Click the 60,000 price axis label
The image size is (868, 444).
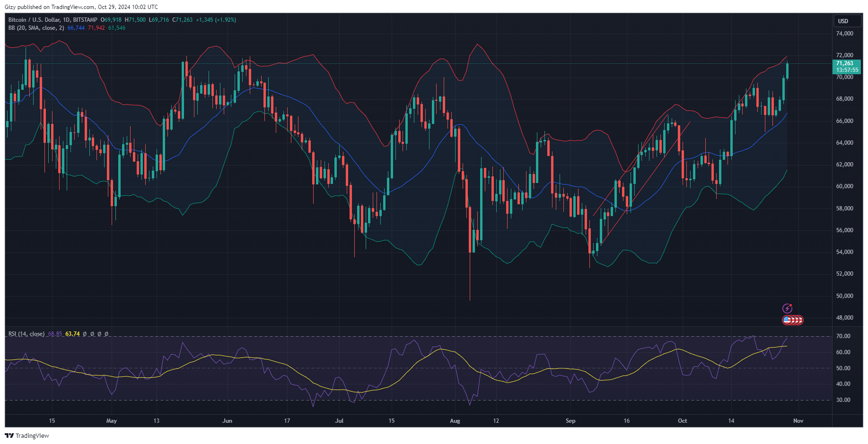(x=845, y=186)
